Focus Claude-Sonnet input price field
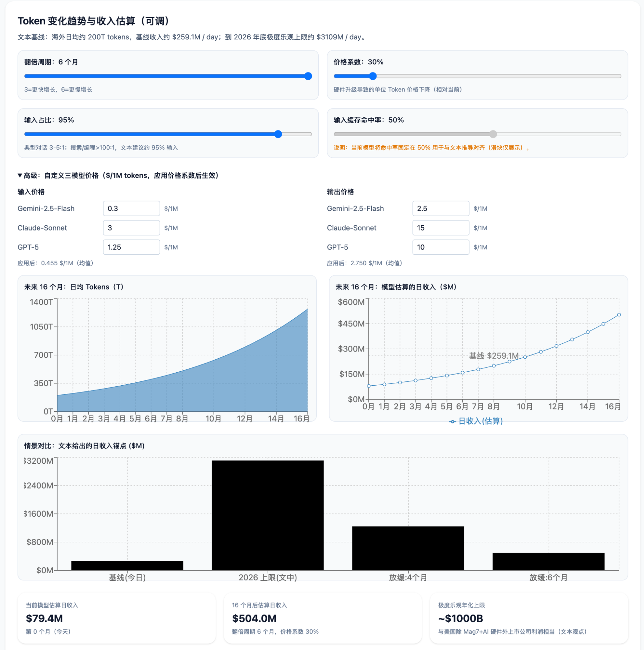The width and height of the screenshot is (644, 650). point(131,228)
